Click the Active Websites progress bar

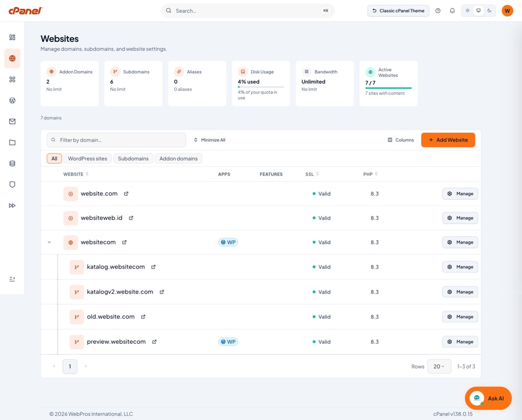pos(388,88)
